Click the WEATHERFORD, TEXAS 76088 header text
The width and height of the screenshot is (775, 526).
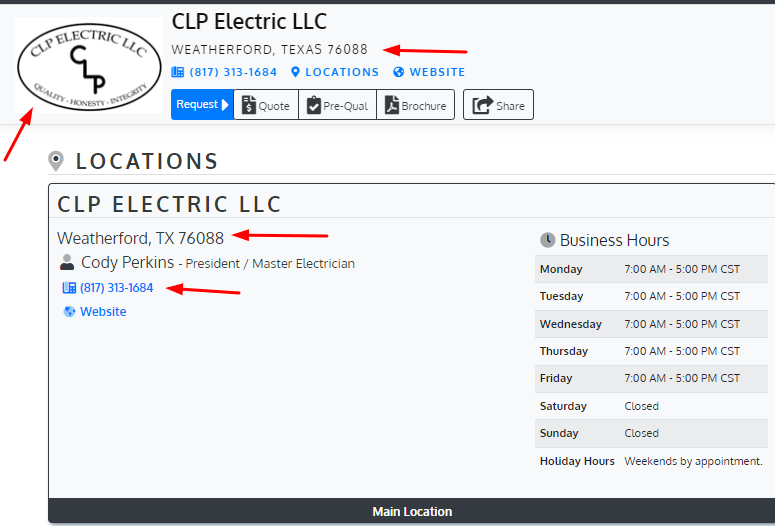click(x=269, y=49)
